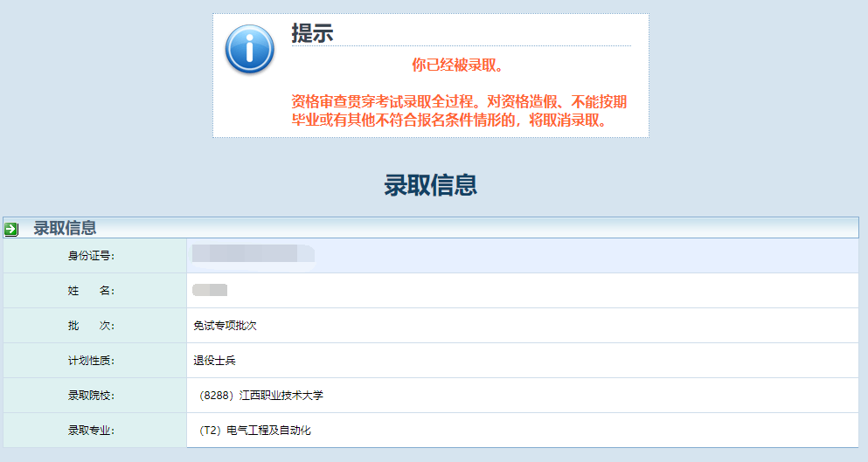Select the 退役士兵 value
This screenshot has height=462, width=868.
[x=214, y=361]
